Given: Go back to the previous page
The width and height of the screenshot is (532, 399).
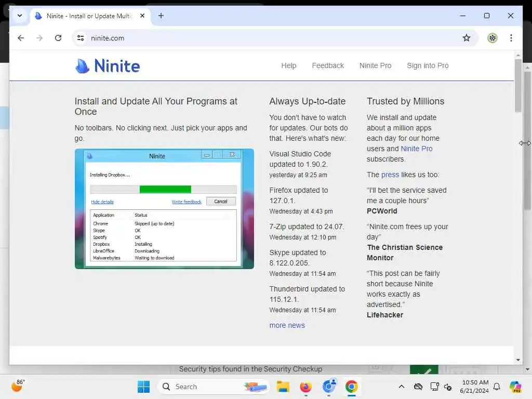Looking at the screenshot, I should tap(21, 38).
